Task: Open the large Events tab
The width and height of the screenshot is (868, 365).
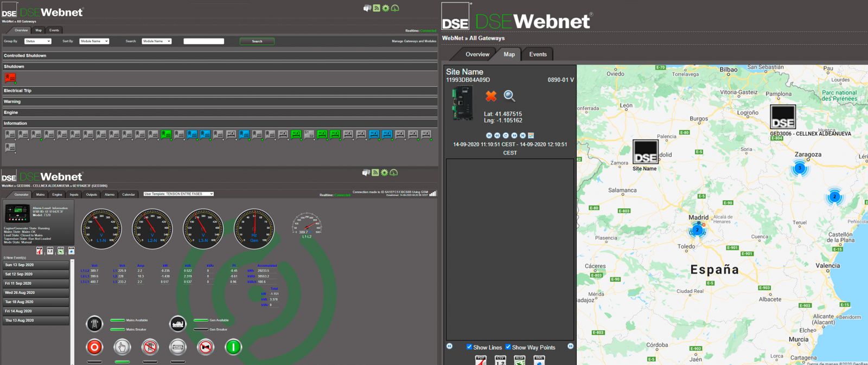Action: coord(538,54)
